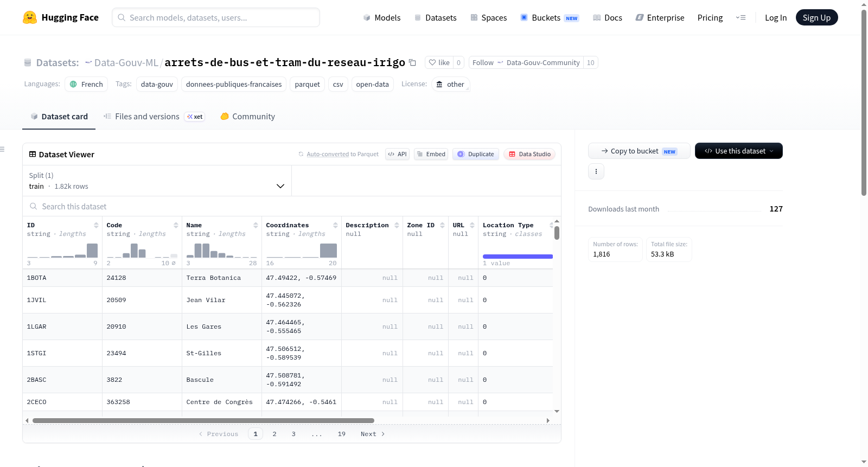
Task: Copy dataset name with the copy icon
Action: click(x=412, y=62)
